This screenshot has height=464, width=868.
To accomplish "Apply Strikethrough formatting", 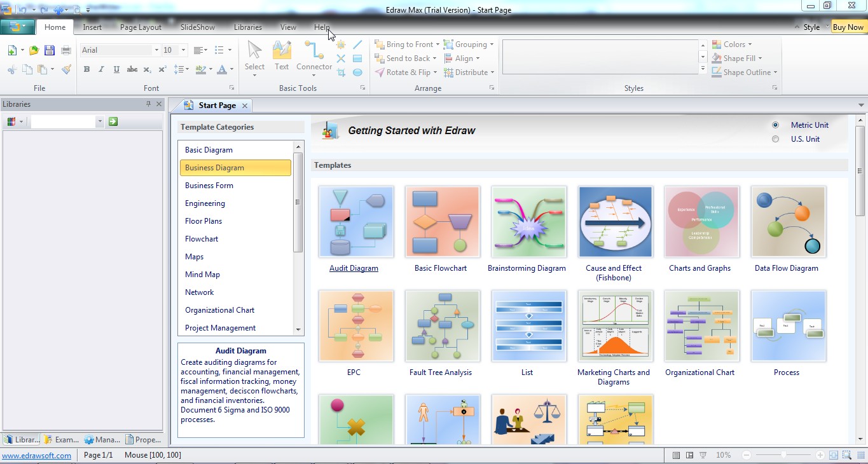I will point(132,69).
